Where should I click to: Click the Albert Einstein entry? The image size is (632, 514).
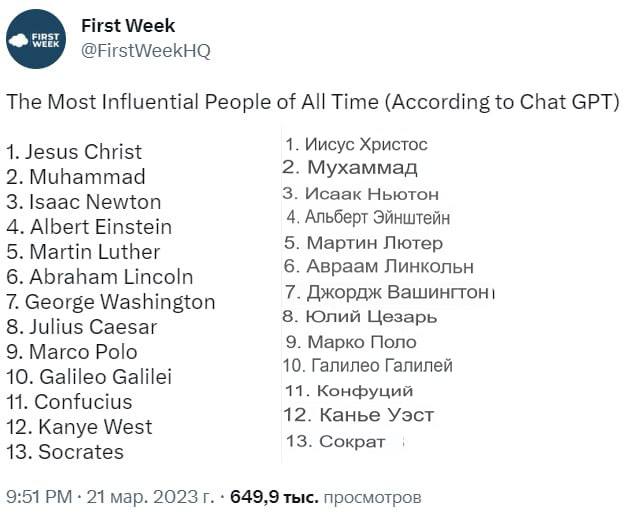[89, 227]
